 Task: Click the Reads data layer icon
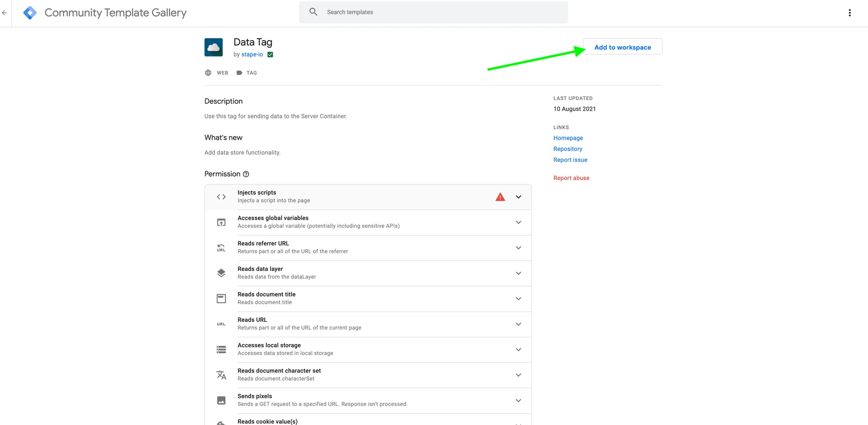(221, 273)
